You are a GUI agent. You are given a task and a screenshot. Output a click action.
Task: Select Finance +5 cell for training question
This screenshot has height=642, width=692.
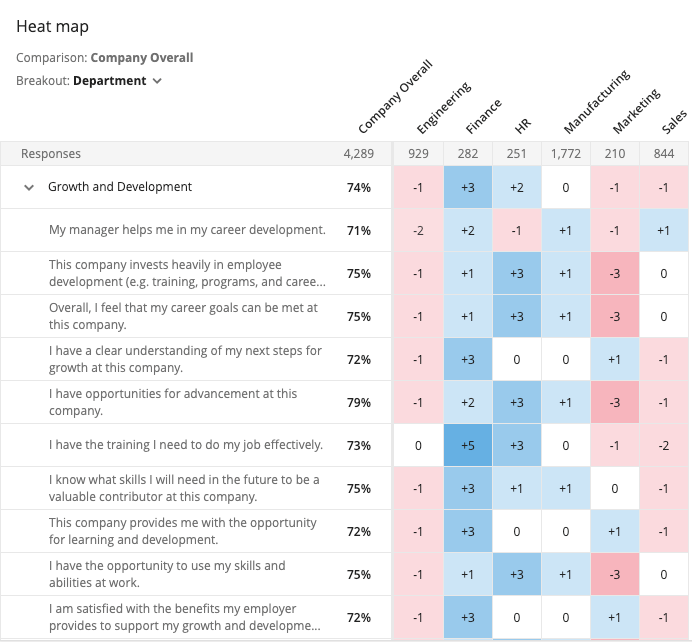click(468, 445)
